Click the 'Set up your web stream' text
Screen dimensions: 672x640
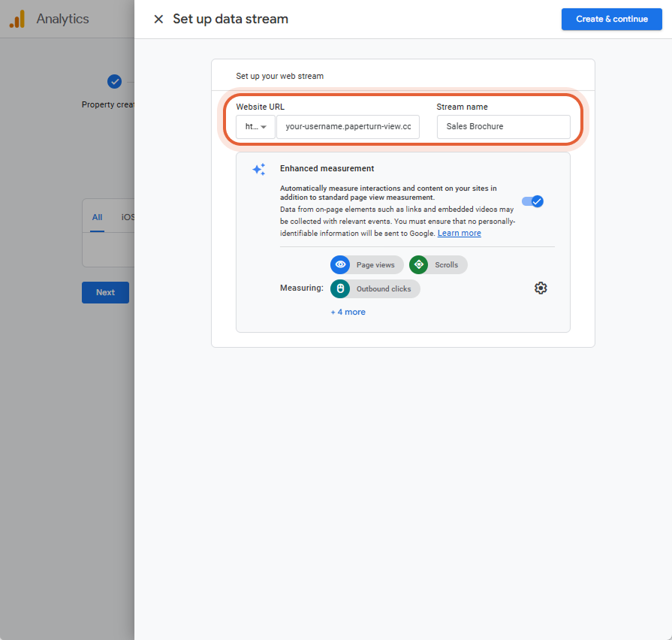point(280,76)
